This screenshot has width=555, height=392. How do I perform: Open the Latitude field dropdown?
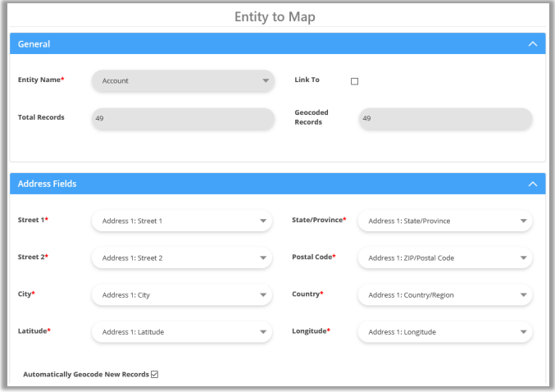pos(182,332)
